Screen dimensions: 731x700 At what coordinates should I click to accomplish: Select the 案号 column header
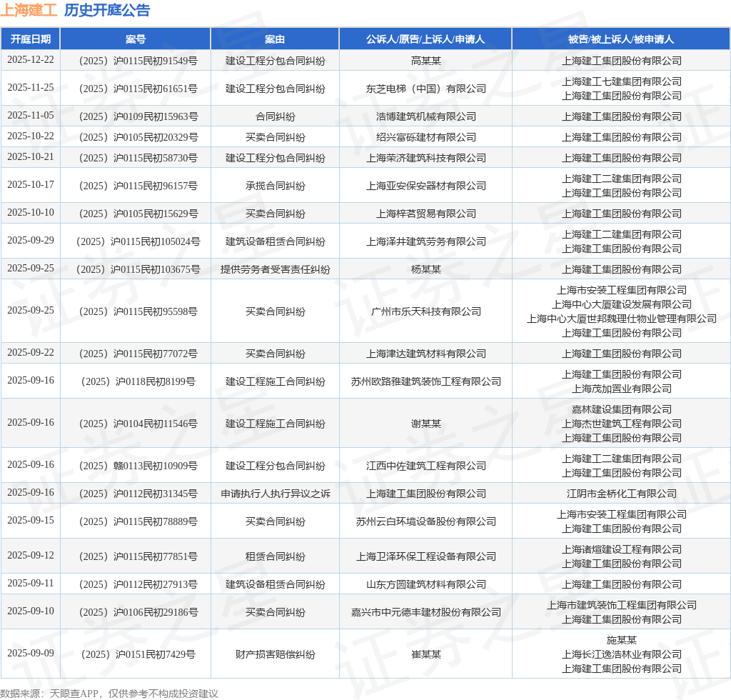[136, 39]
